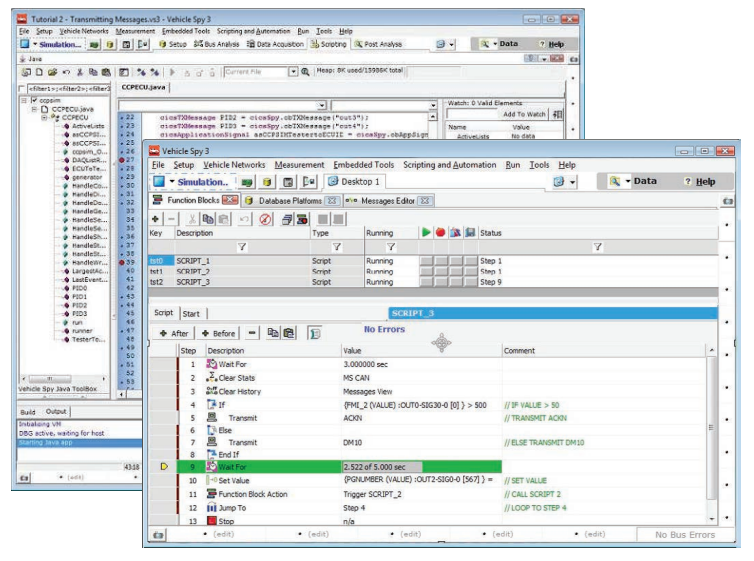Click first run button in SCRIPT_3 row
Image resolution: width=754 pixels, height=561 pixels.
426,282
